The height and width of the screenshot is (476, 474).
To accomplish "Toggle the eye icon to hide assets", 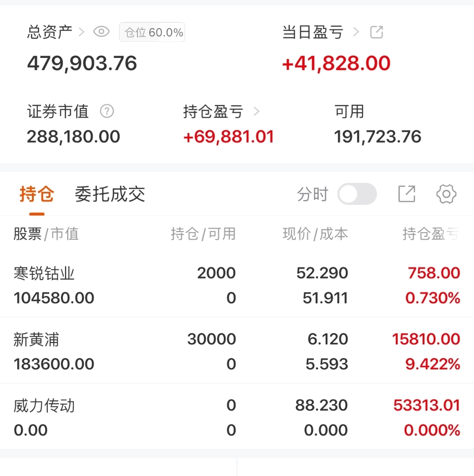I will click(101, 32).
